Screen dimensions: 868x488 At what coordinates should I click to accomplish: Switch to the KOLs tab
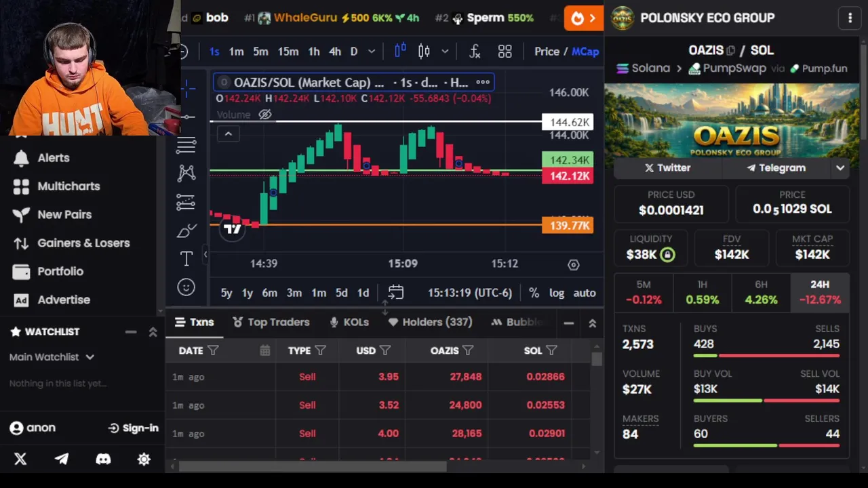[349, 323]
